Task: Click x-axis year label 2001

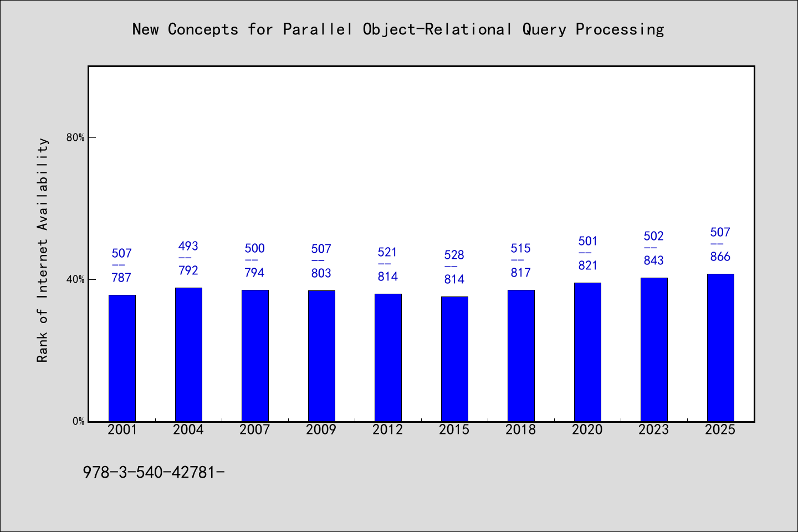Action: (122, 429)
